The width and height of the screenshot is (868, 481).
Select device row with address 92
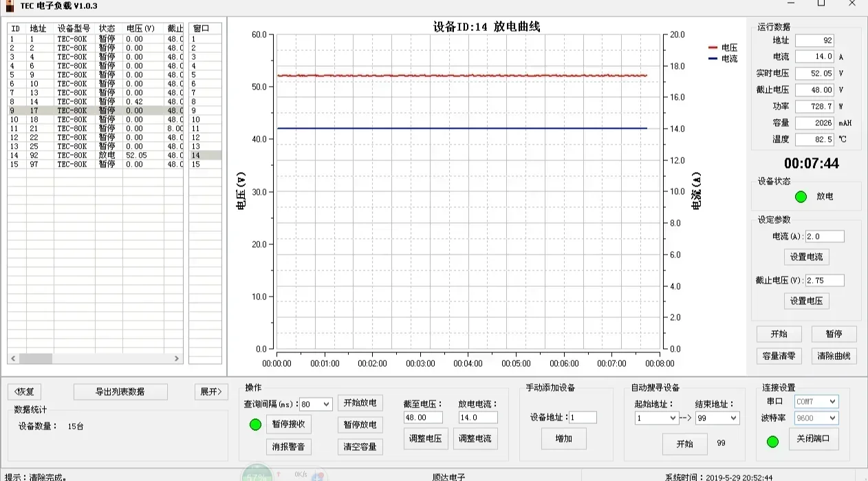click(x=96, y=156)
